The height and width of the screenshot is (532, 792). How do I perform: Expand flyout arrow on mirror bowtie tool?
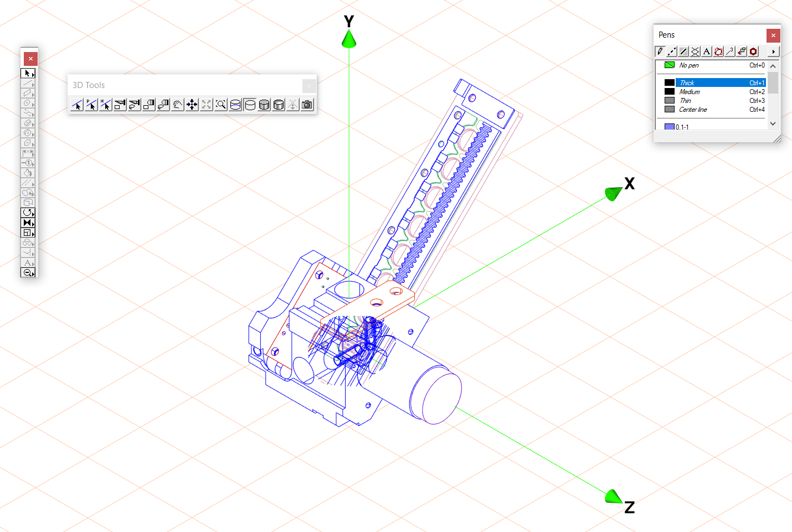33,224
